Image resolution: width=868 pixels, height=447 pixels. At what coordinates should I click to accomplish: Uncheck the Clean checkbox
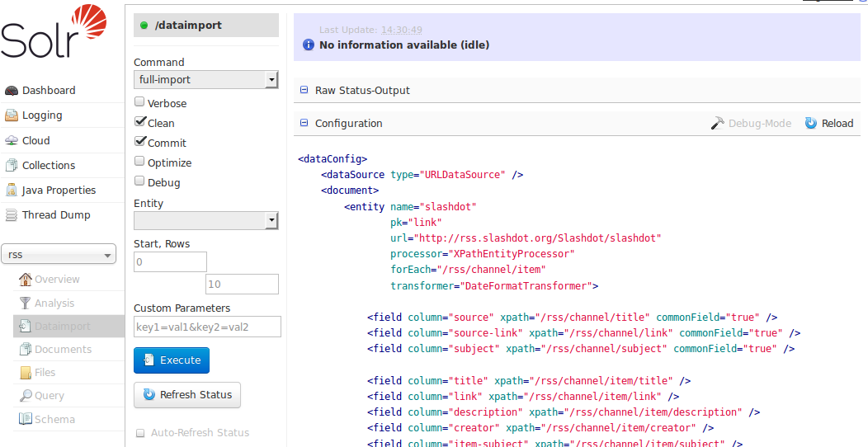coord(139,122)
